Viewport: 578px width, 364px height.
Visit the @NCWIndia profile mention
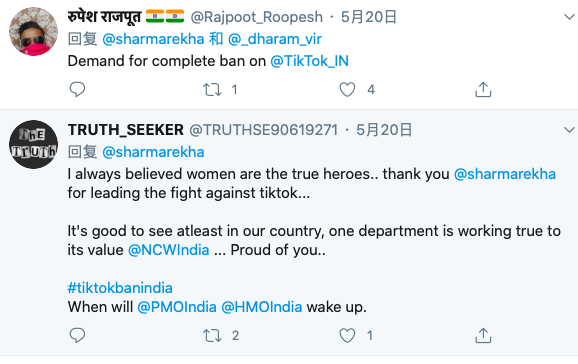168,250
